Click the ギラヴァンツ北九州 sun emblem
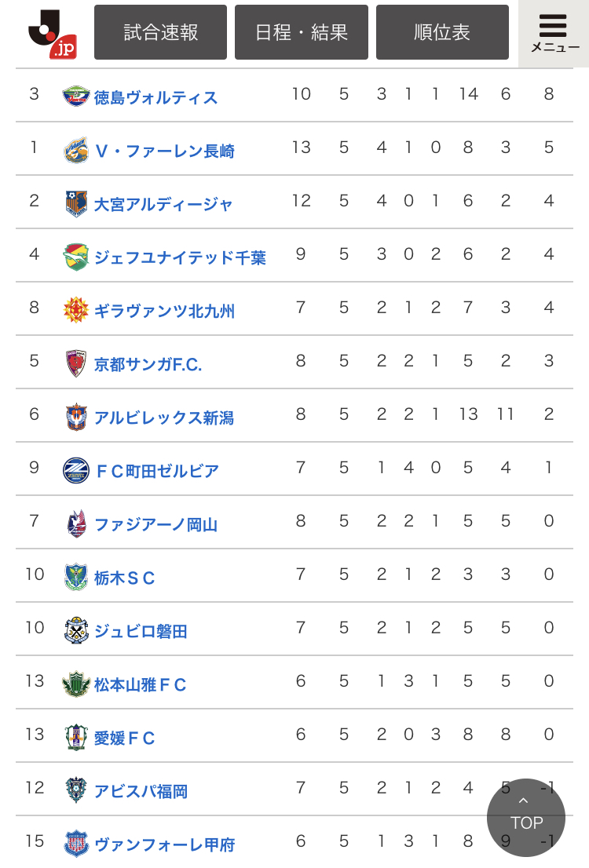589x868 pixels. click(76, 310)
